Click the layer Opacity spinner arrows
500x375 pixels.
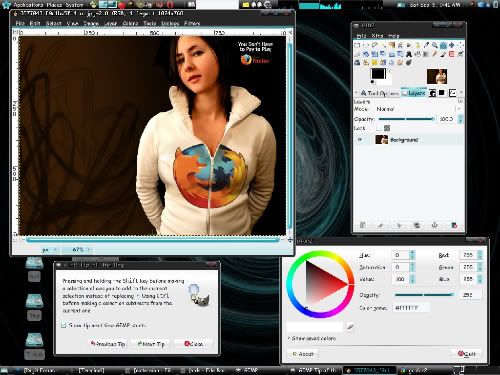pyautogui.click(x=461, y=119)
